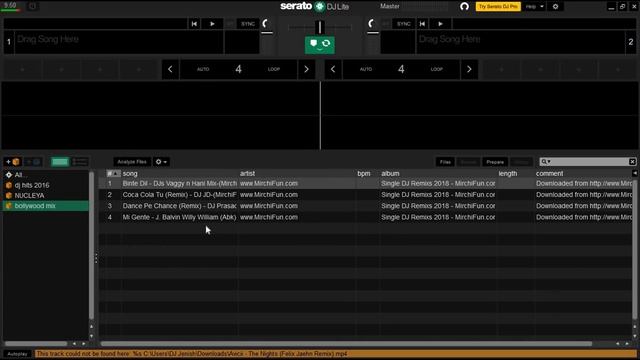This screenshot has width=640, height=360.
Task: Select the All crate
Action: coord(46,175)
